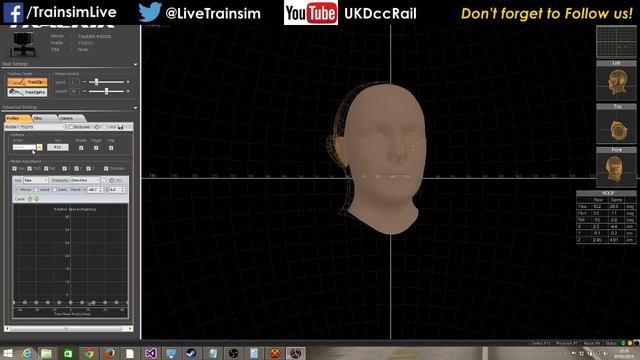Open the Interpolator One-One dropdown

[85, 180]
